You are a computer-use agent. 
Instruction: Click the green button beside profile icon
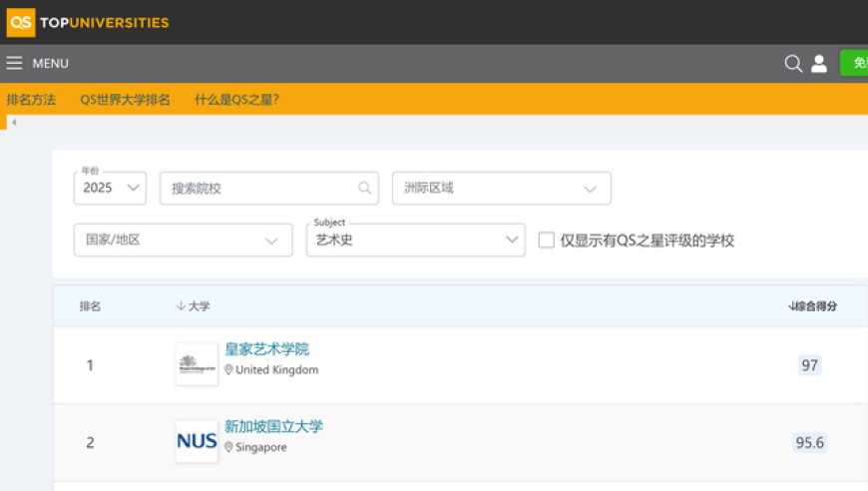click(854, 63)
